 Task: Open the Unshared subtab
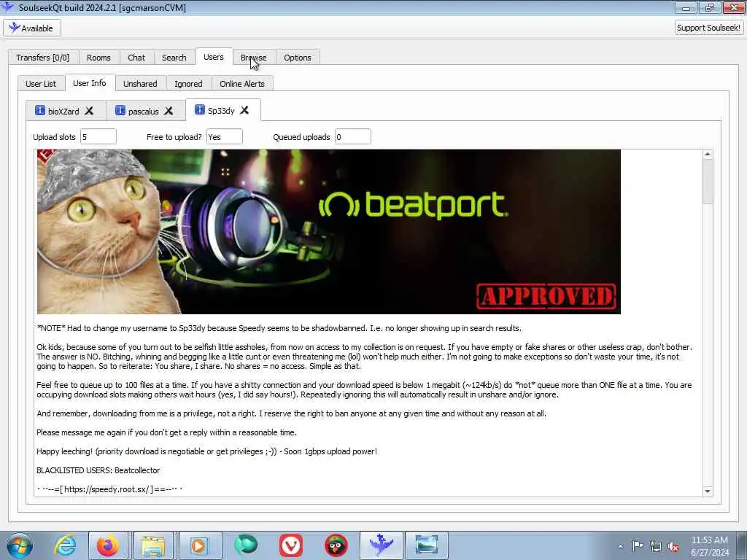(x=140, y=84)
